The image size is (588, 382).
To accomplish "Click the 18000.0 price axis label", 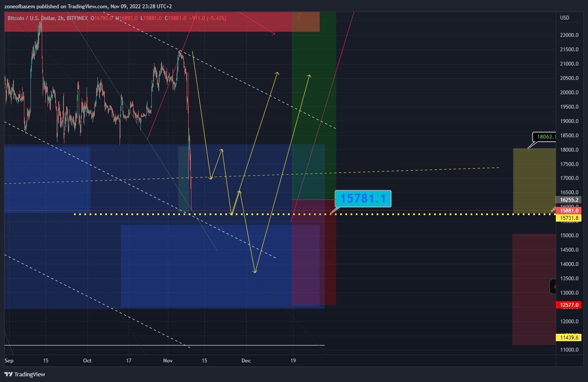I will point(569,150).
